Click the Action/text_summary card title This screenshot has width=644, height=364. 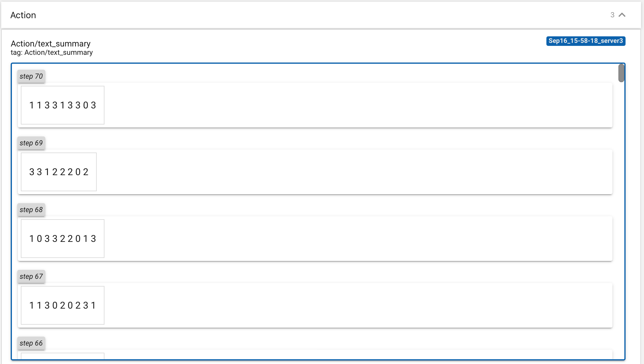51,43
